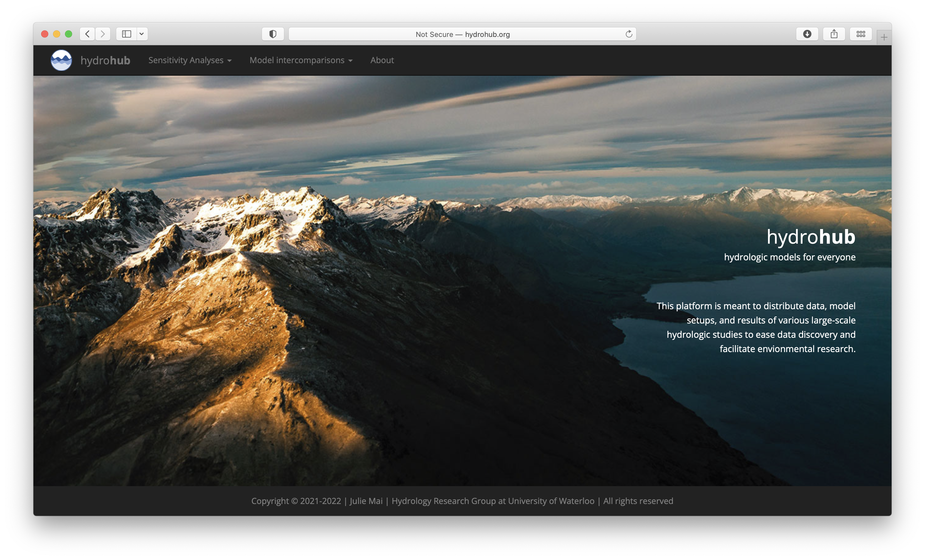Image resolution: width=925 pixels, height=560 pixels.
Task: Minimize the window with yellow button
Action: click(57, 34)
